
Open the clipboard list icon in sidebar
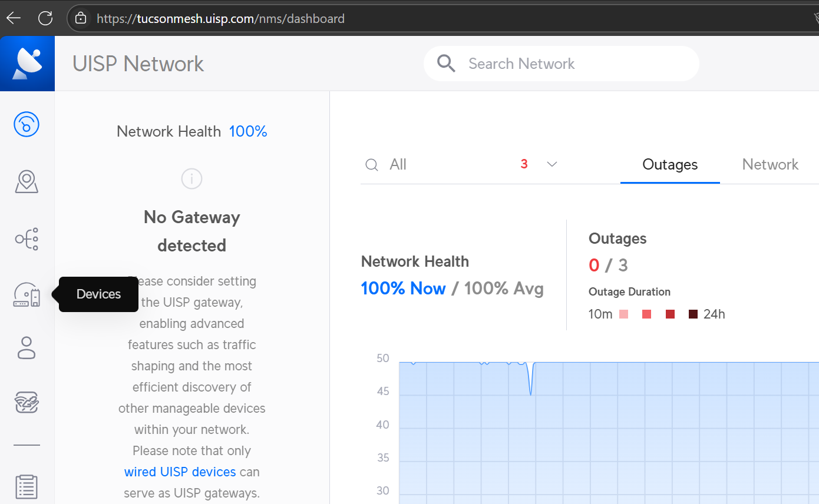(x=27, y=486)
